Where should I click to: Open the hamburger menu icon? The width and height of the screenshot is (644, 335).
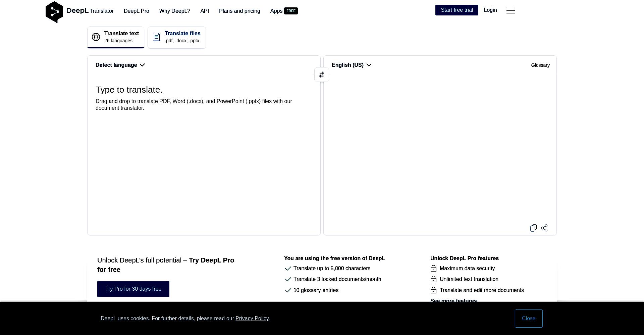[511, 10]
